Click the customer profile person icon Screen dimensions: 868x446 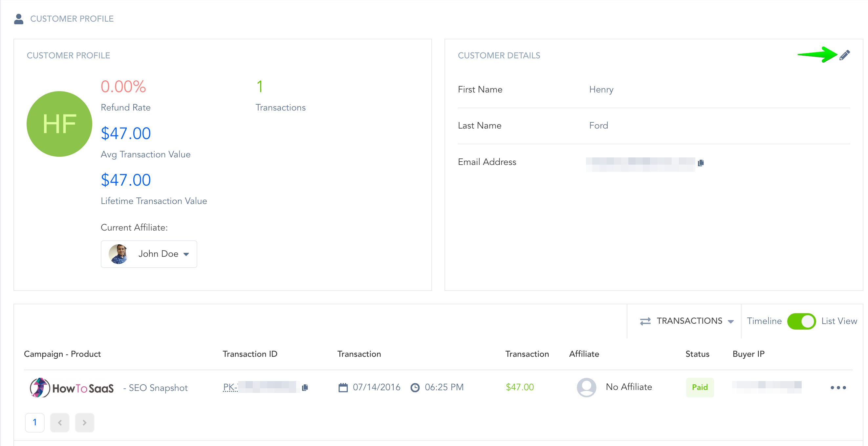(x=19, y=19)
